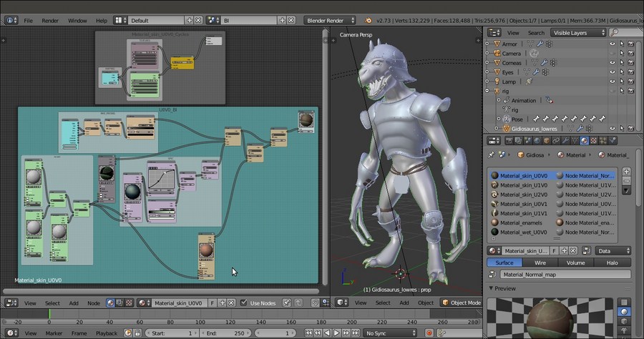
Task: Switch to the Volume material type
Action: pyautogui.click(x=576, y=262)
